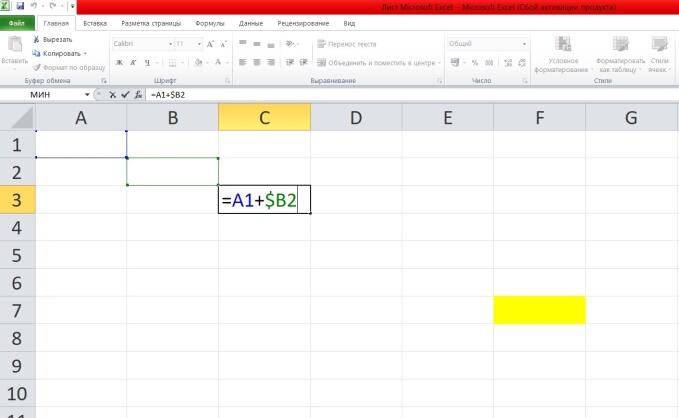
Task: Click Условное форматирование button
Action: (x=563, y=54)
